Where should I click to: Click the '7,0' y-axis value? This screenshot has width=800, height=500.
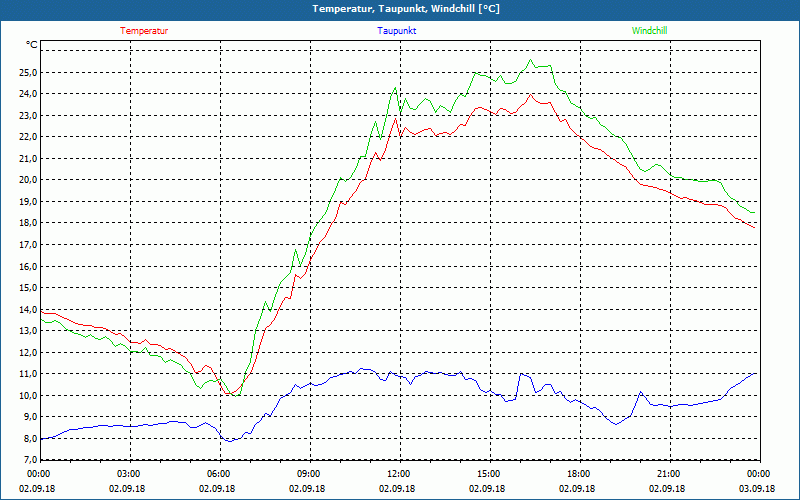31,460
